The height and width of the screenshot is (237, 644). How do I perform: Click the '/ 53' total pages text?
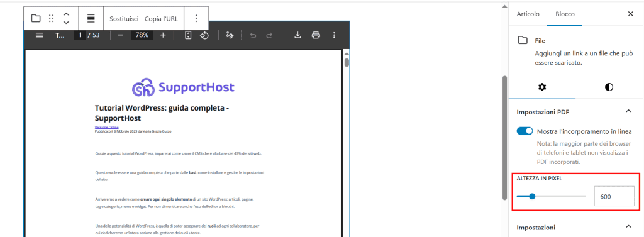(94, 35)
